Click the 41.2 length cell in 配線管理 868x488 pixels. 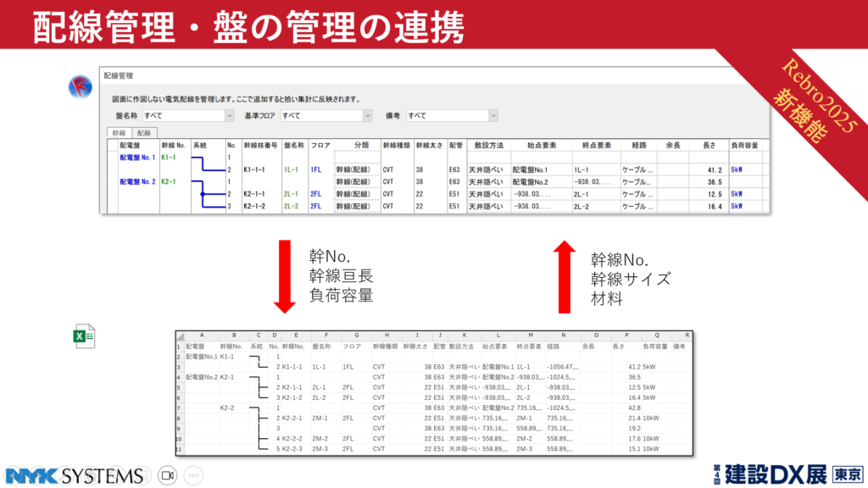pos(712,169)
